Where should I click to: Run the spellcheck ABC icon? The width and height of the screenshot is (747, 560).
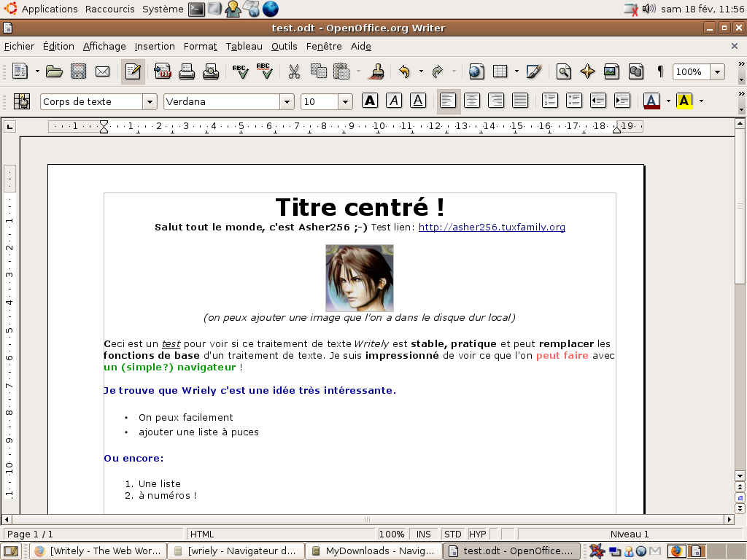point(240,71)
